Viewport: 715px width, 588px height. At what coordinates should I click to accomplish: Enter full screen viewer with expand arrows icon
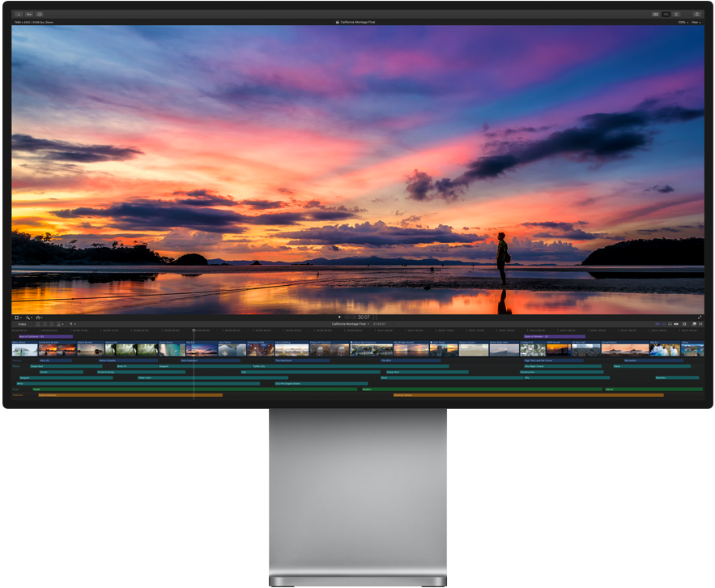tap(700, 317)
